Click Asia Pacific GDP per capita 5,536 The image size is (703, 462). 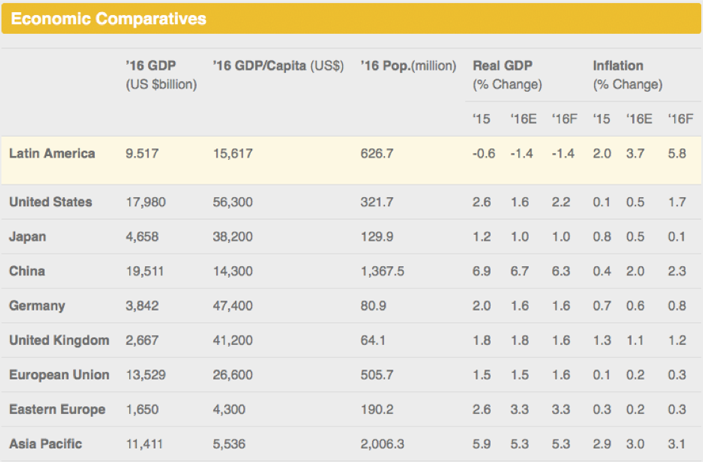(x=229, y=444)
